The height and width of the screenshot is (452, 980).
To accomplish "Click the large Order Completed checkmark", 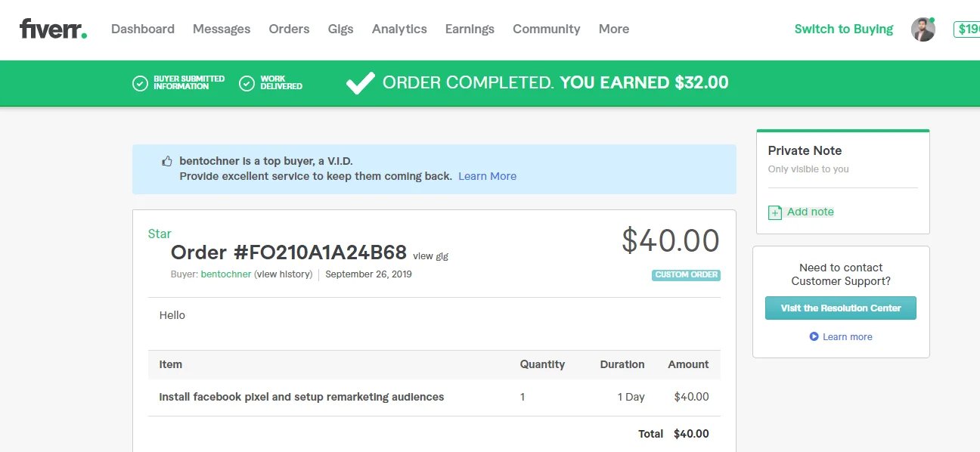I will click(x=360, y=83).
